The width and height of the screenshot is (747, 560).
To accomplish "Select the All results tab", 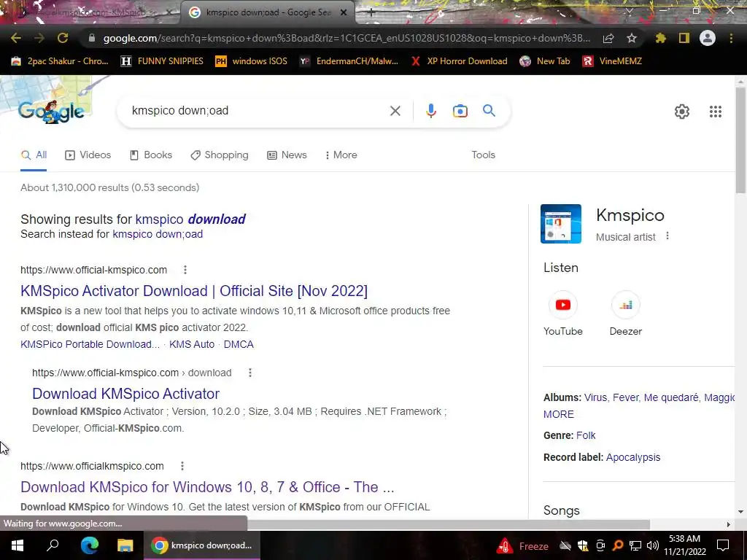I will (34, 155).
